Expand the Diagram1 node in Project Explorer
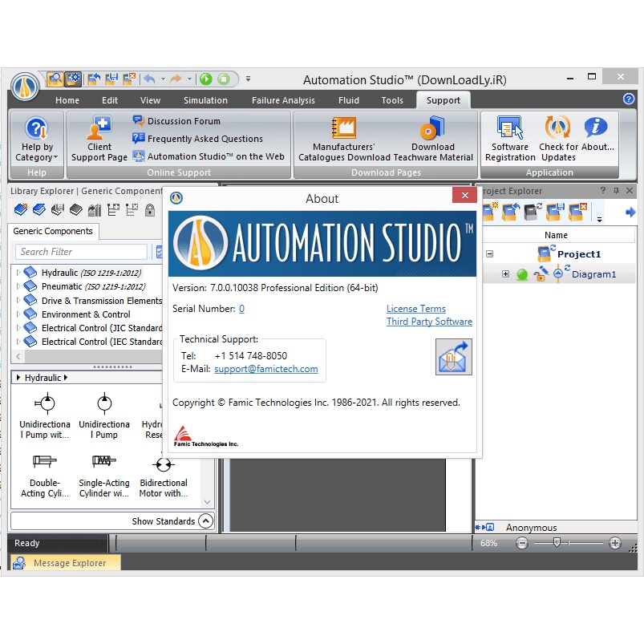Viewport: 644px width, 644px height. (x=505, y=274)
